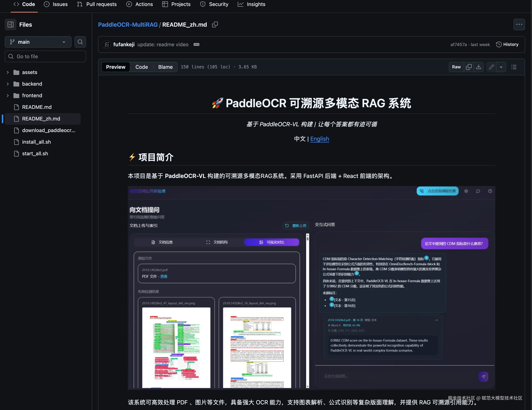Click the Go to file search field
Image resolution: width=532 pixels, height=410 pixels.
pos(45,56)
